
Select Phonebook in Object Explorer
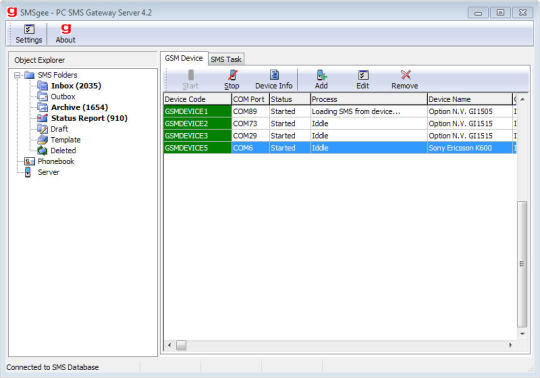[56, 161]
